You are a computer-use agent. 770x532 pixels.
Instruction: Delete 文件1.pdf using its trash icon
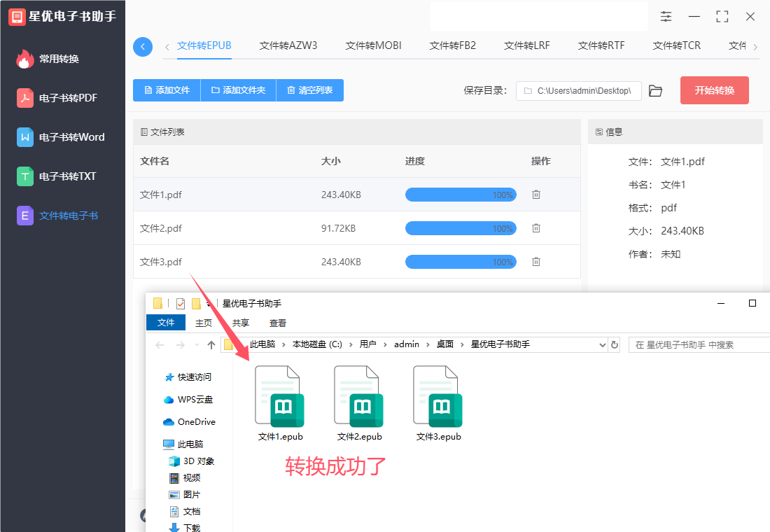pyautogui.click(x=536, y=195)
